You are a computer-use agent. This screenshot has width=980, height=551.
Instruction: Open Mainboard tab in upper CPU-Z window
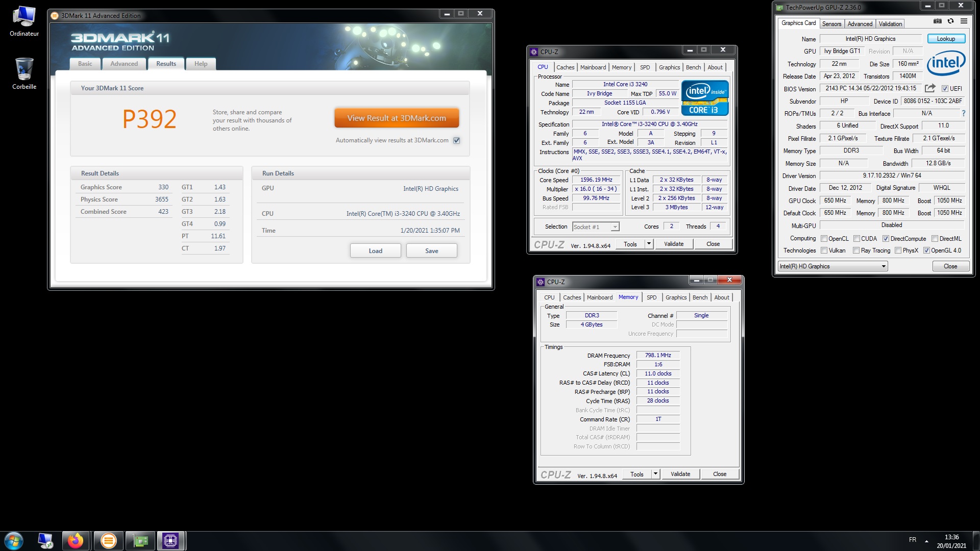tap(593, 67)
